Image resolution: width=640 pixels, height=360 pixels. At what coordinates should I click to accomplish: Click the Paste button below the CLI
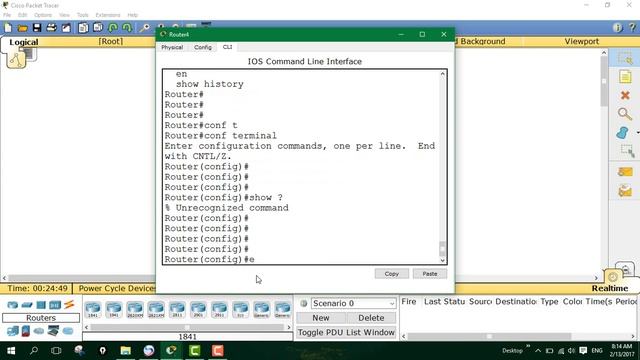(x=430, y=274)
